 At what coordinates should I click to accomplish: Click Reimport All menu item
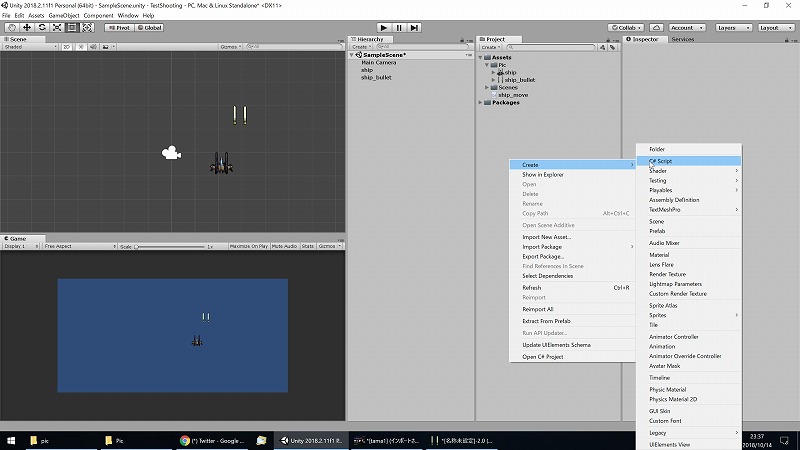pos(572,309)
